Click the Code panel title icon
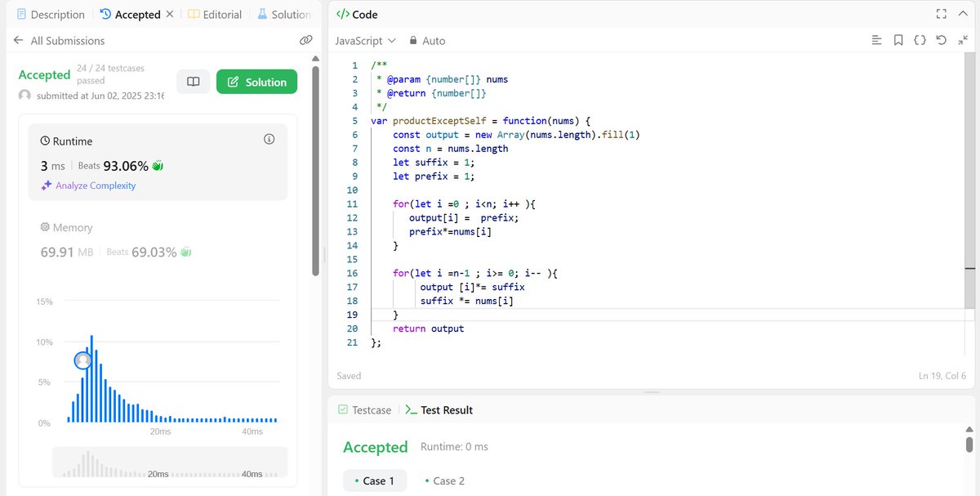 [343, 15]
